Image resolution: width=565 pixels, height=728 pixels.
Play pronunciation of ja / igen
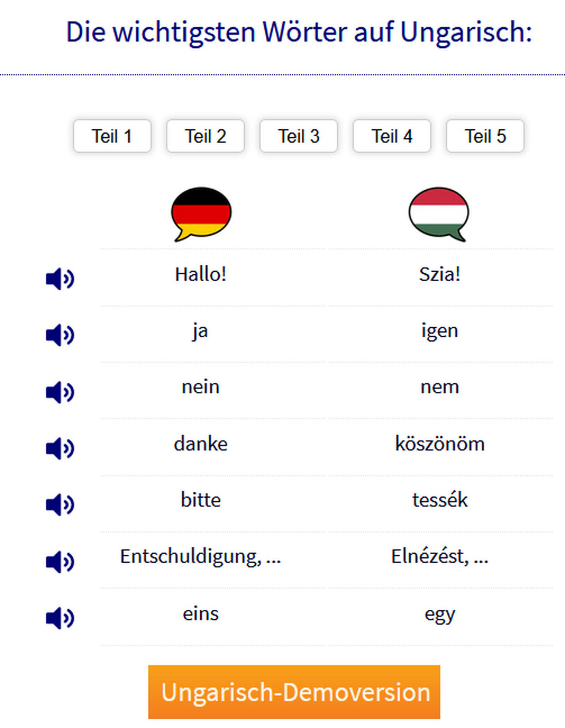pos(60,335)
